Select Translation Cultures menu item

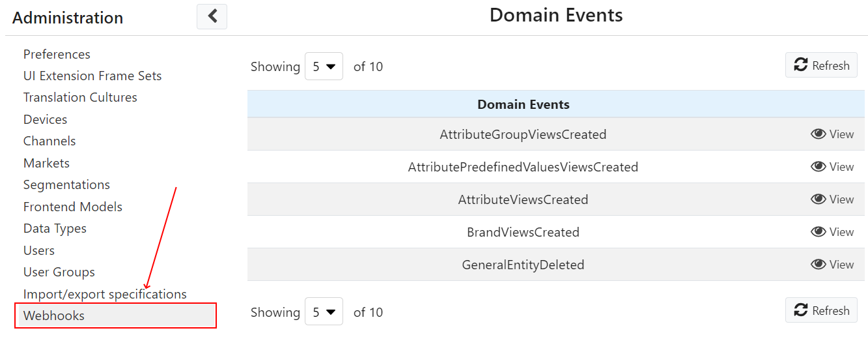click(80, 98)
